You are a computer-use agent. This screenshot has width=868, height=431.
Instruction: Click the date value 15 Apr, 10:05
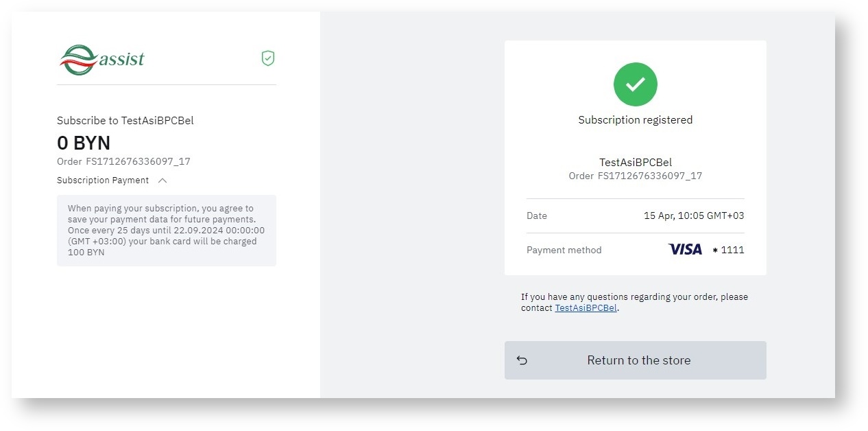[693, 215]
